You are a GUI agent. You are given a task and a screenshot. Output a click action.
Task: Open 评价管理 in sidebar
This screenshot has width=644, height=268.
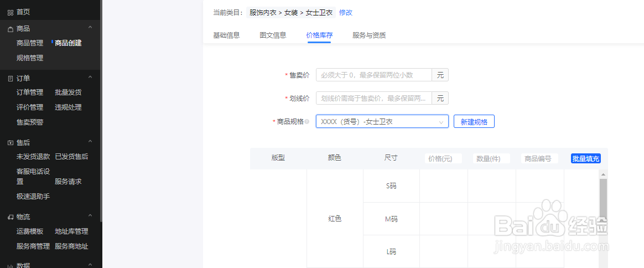click(x=29, y=107)
